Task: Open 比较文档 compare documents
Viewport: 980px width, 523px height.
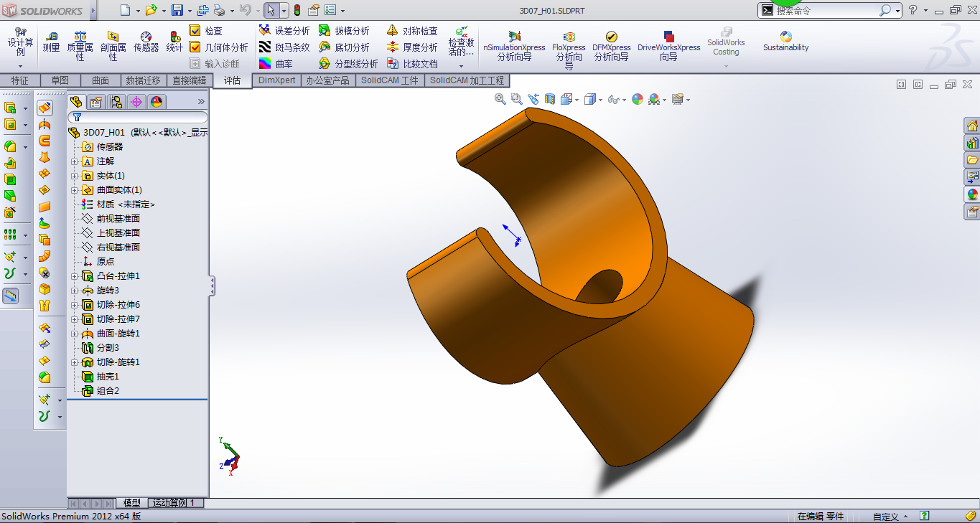Action: point(412,64)
